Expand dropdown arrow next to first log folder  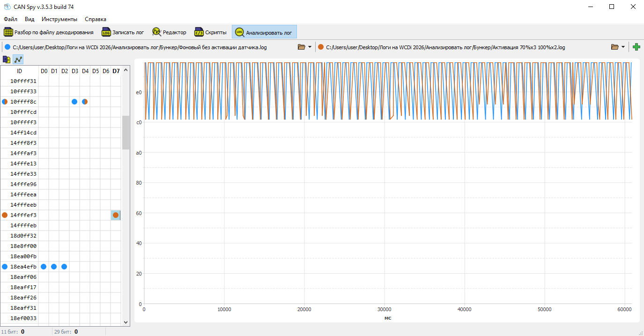310,47
